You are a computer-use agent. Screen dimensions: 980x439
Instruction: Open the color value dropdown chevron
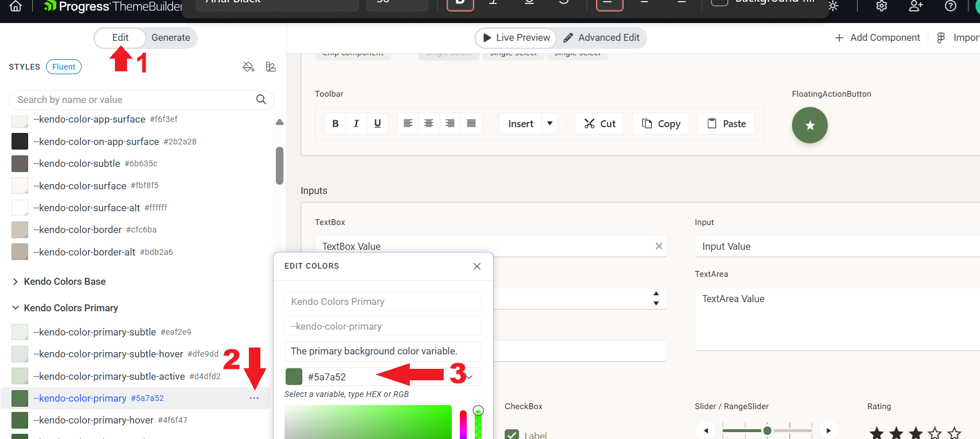tap(470, 377)
